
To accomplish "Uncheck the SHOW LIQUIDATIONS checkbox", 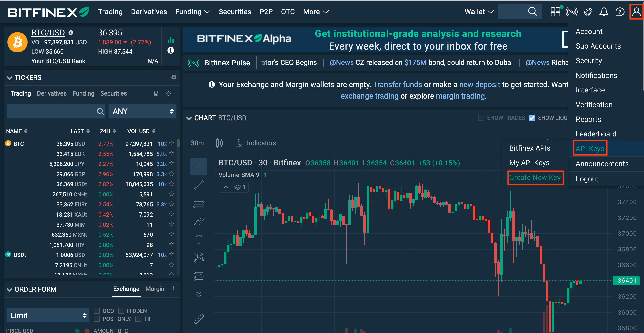I will (x=532, y=118).
